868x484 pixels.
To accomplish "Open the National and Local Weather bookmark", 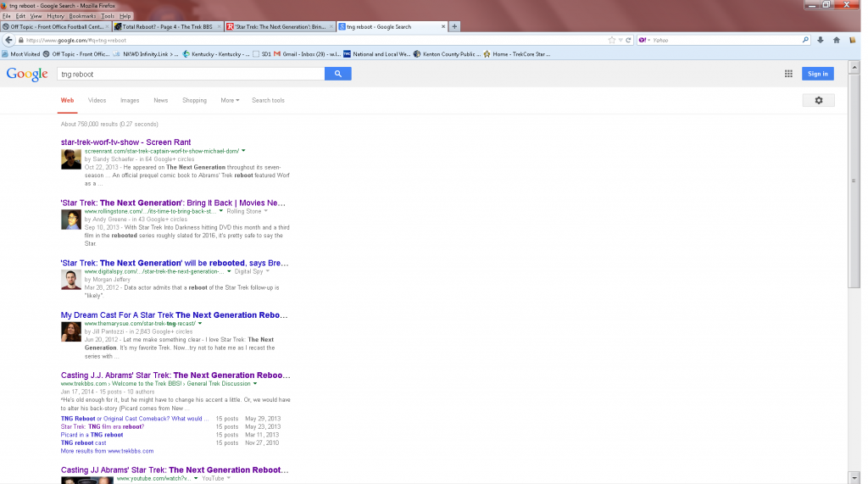I will pos(377,54).
